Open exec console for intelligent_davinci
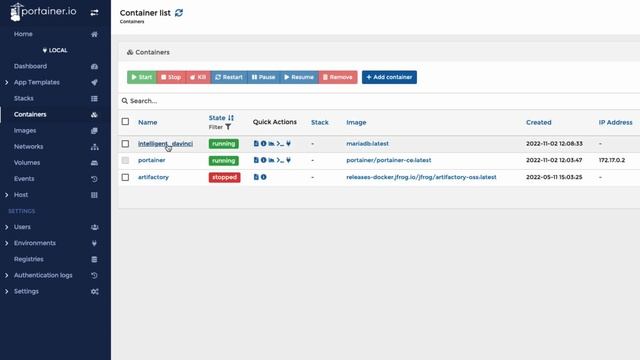Viewport: 640px width, 360px height. 280,144
